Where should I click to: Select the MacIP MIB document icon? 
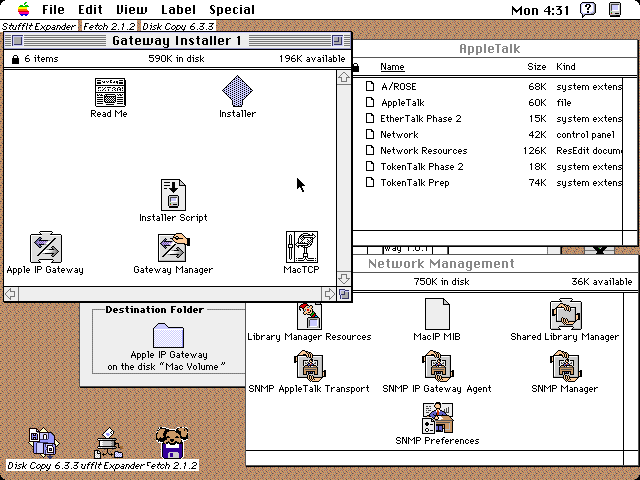pos(437,314)
